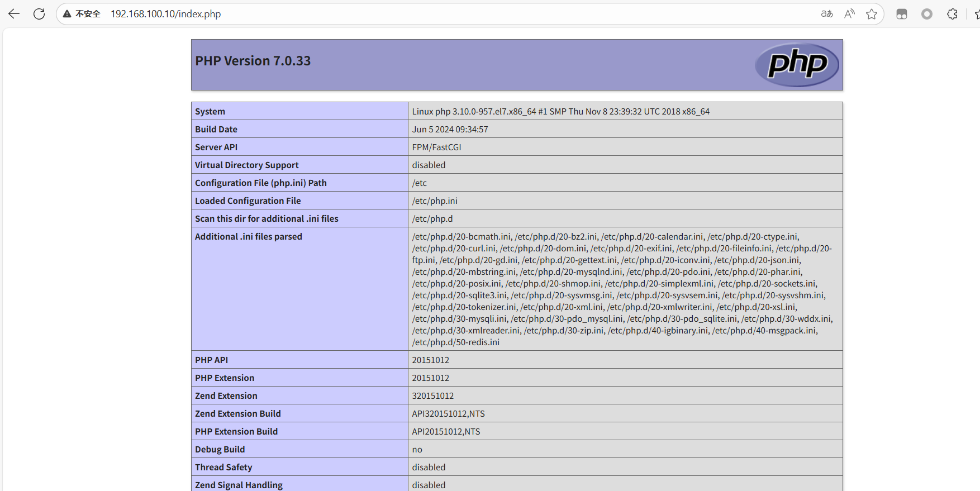
Task: Select the PHP API value 20151012
Action: 431,360
